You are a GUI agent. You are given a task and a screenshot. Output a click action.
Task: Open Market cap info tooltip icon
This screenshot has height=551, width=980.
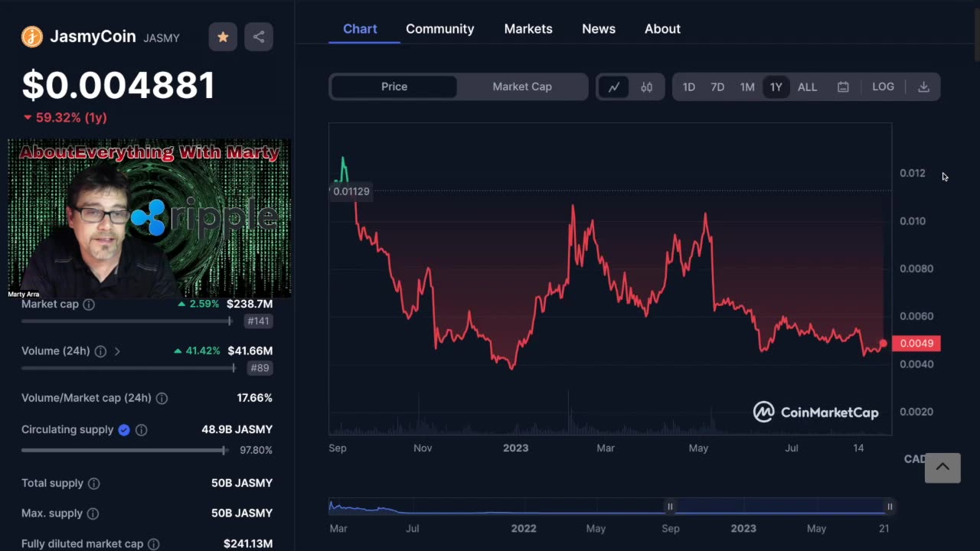pyautogui.click(x=89, y=305)
